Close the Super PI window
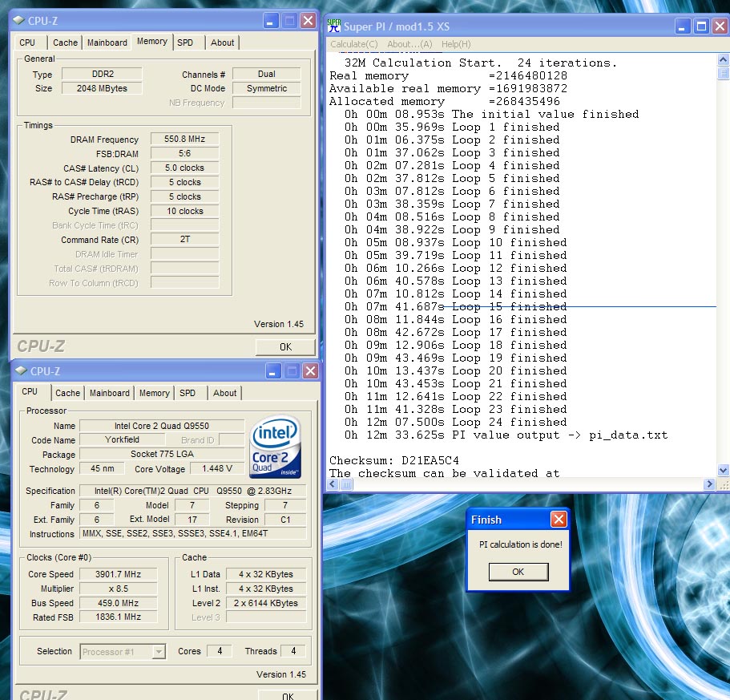The image size is (730, 700). pos(720,26)
